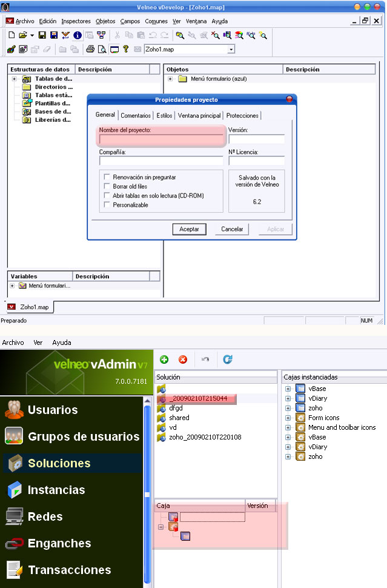Open the dropdown arrow beside Open icon
This screenshot has width=387, height=588.
pos(32,35)
